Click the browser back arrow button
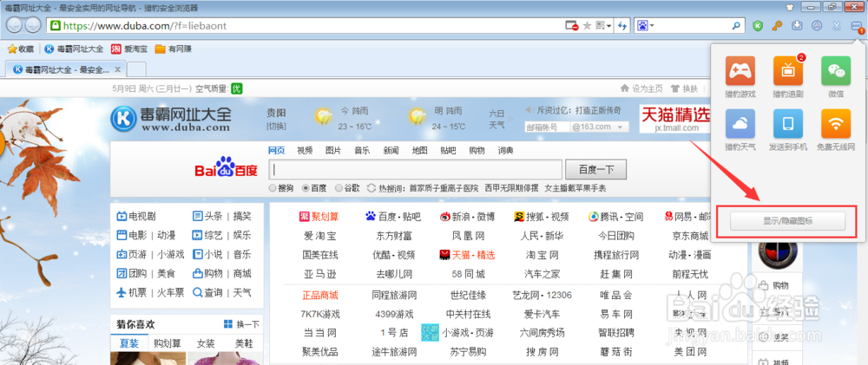Viewport: 868px width, 365px height. [15, 25]
